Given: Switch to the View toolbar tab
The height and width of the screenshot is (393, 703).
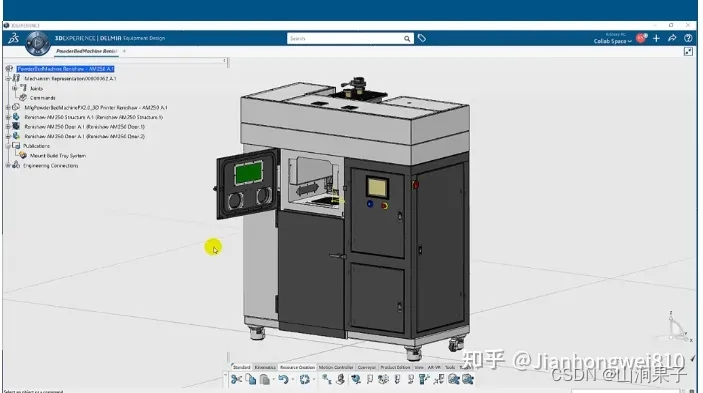Looking at the screenshot, I should [419, 367].
